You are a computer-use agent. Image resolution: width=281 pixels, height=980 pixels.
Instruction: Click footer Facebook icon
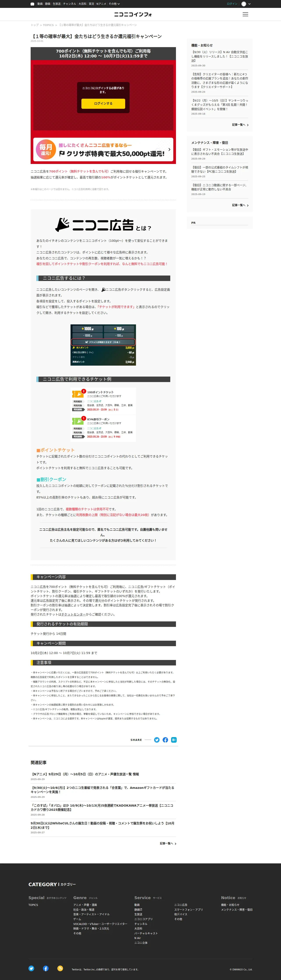pos(46,969)
